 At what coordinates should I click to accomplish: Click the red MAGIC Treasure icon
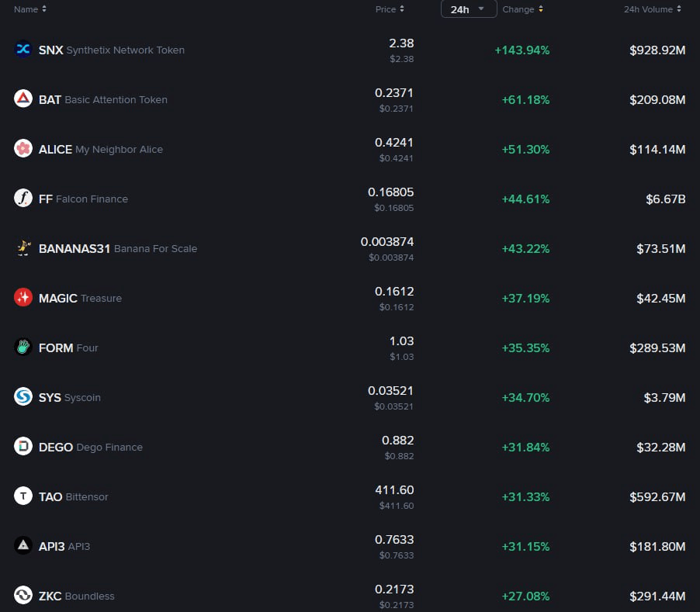coord(23,298)
